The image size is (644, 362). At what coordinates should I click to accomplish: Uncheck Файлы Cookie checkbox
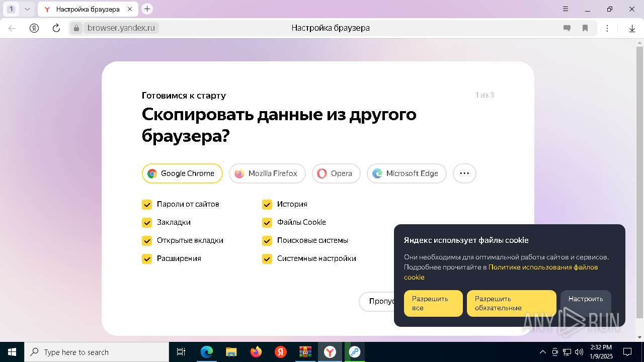pyautogui.click(x=267, y=223)
